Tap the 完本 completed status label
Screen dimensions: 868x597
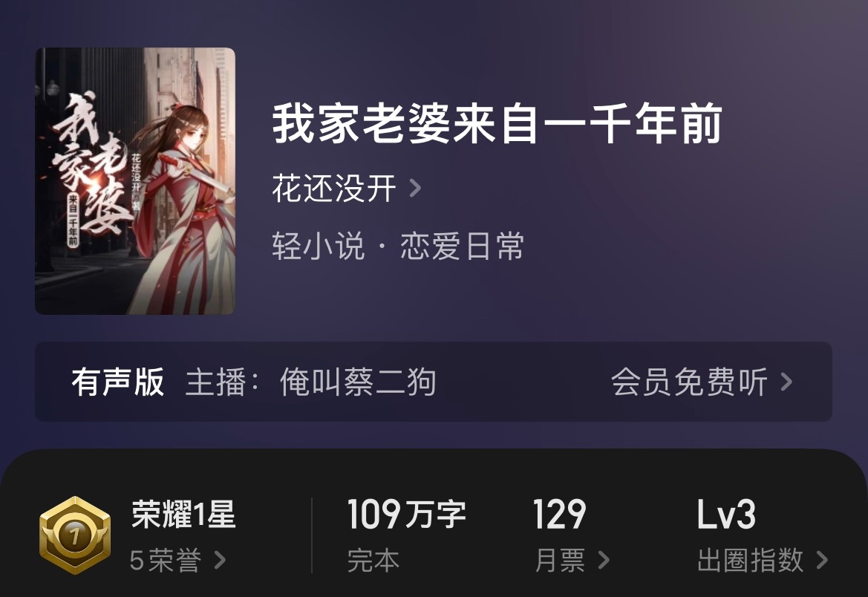[x=373, y=561]
